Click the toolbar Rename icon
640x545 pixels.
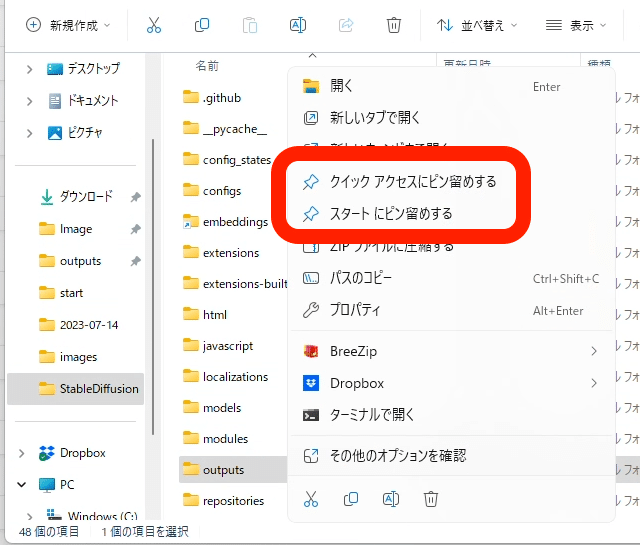(x=298, y=25)
